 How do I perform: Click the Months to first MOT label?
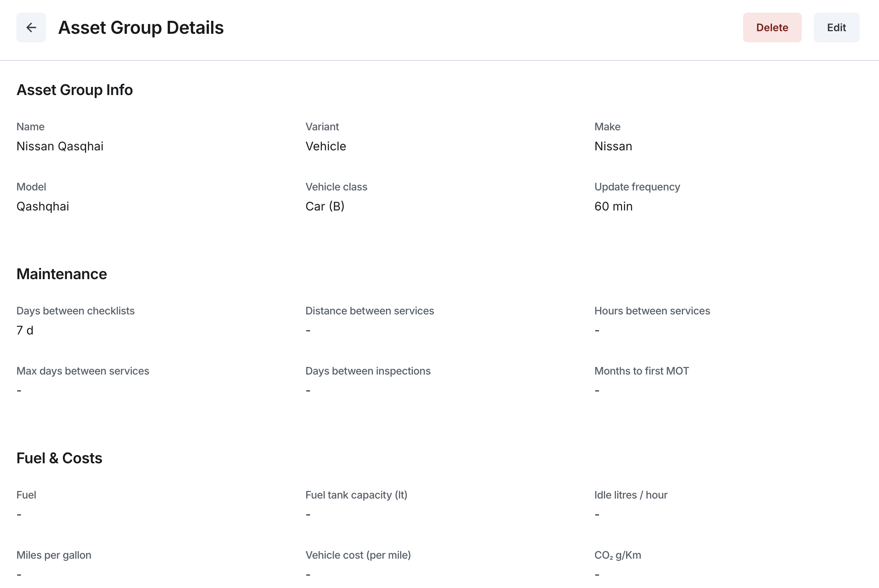(641, 371)
